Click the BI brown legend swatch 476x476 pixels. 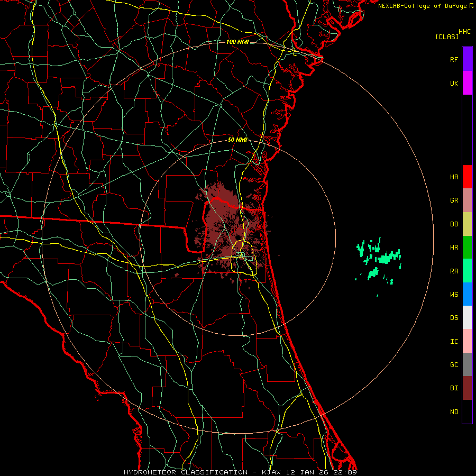(467, 388)
